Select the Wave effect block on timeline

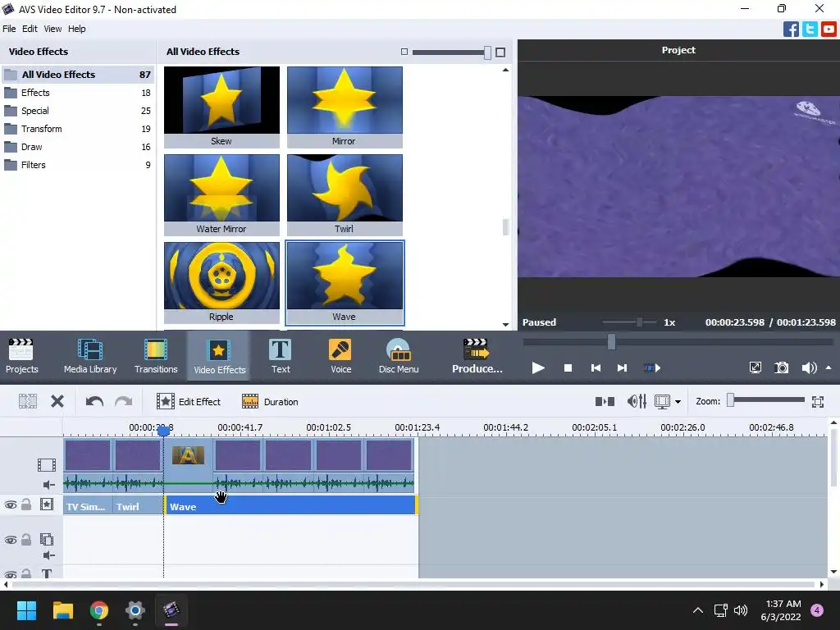pos(290,505)
